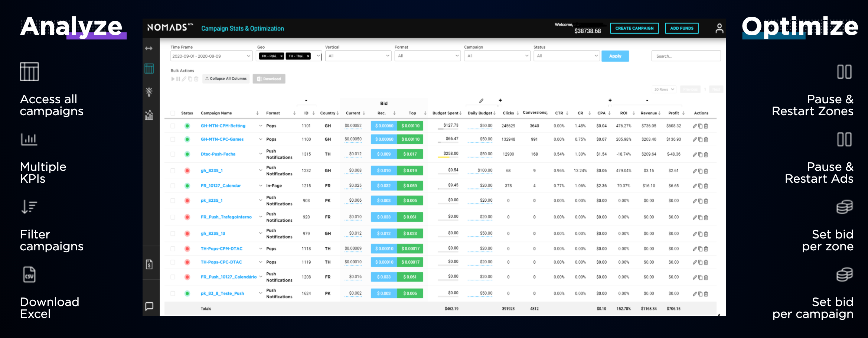Open the Campaign filter dropdown
This screenshot has width=868, height=338.
(x=497, y=56)
